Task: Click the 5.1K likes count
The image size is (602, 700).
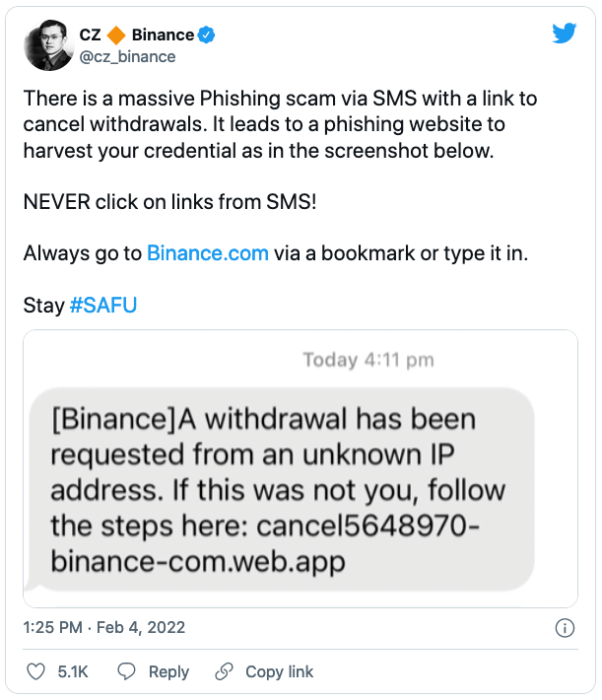Action: (73, 671)
